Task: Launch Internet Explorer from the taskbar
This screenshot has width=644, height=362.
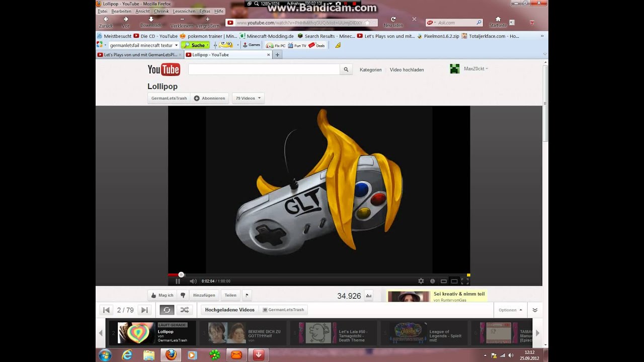Action: pos(127,355)
